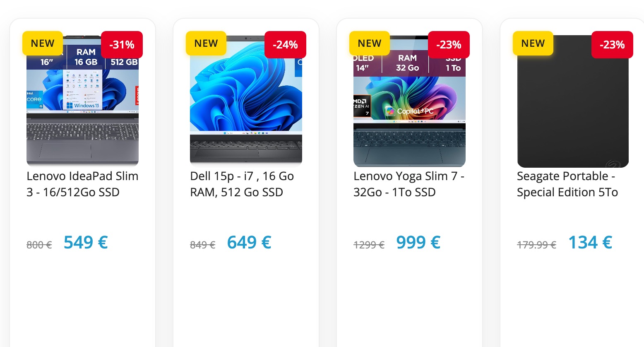Screen dimensions: 644x347
Task: Click the -24% discount badge
Action: 285,45
